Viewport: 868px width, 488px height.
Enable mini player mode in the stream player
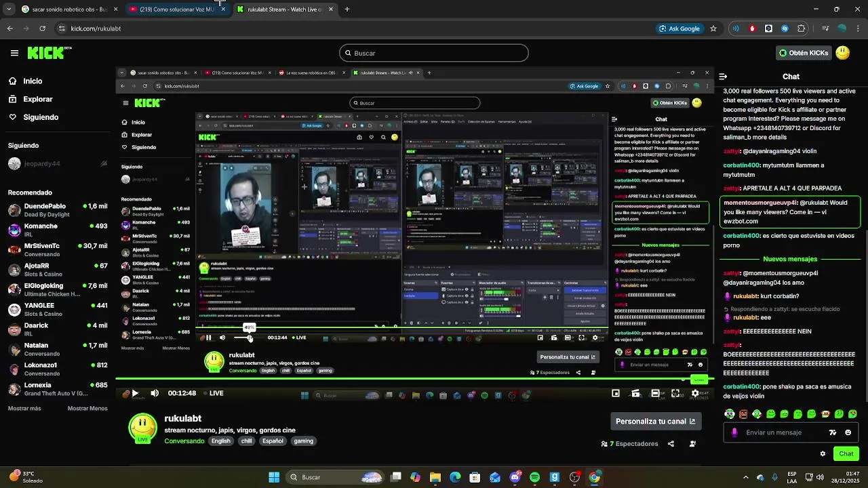pos(616,393)
